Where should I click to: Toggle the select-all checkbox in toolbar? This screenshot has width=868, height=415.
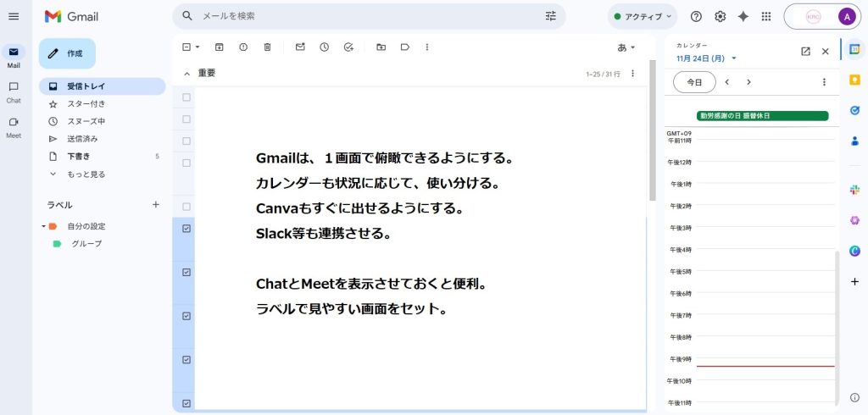pos(186,47)
